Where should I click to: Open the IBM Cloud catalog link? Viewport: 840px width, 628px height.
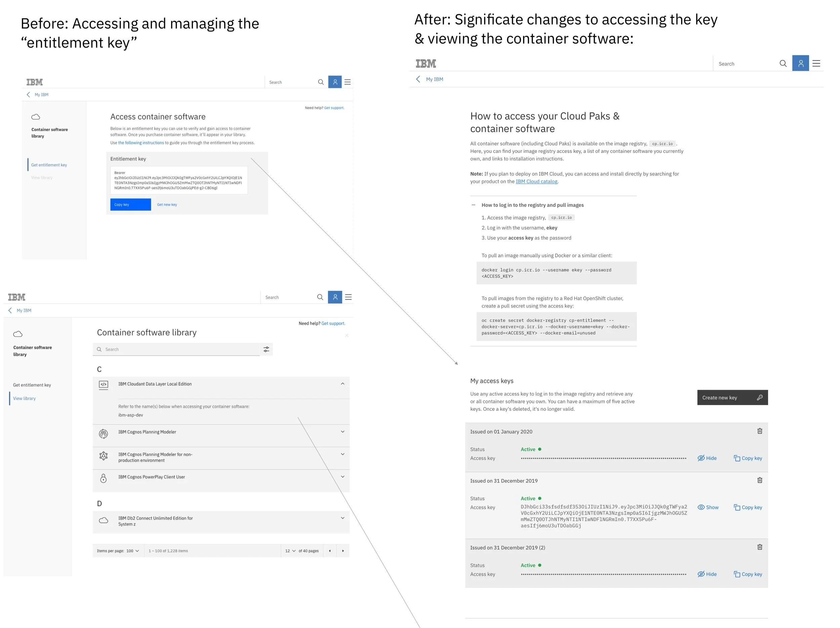point(536,181)
